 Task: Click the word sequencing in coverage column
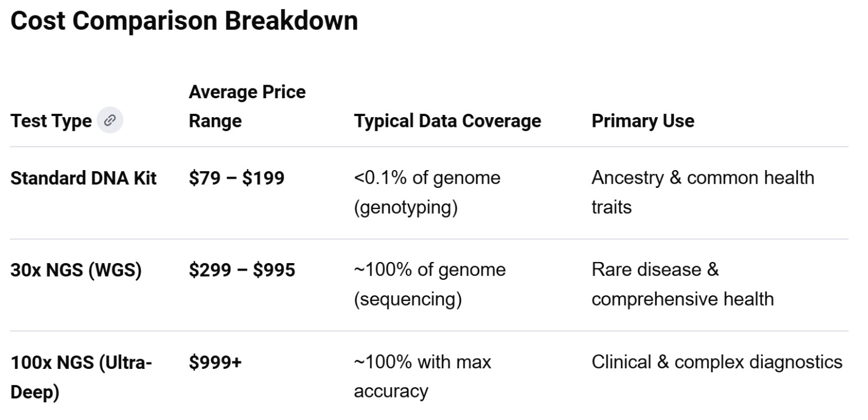(408, 299)
